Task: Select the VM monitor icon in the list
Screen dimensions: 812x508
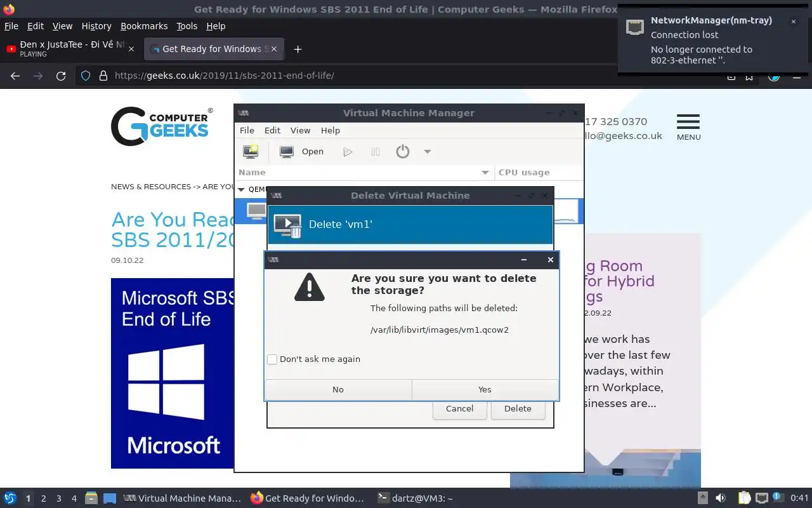Action: click(256, 211)
